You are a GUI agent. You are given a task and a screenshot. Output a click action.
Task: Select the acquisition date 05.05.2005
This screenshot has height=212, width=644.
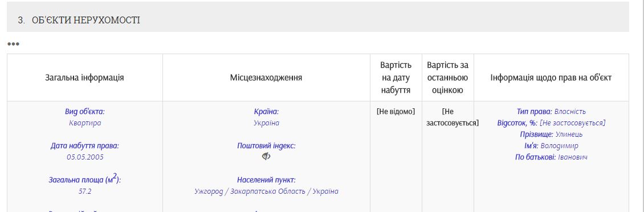[x=85, y=157]
